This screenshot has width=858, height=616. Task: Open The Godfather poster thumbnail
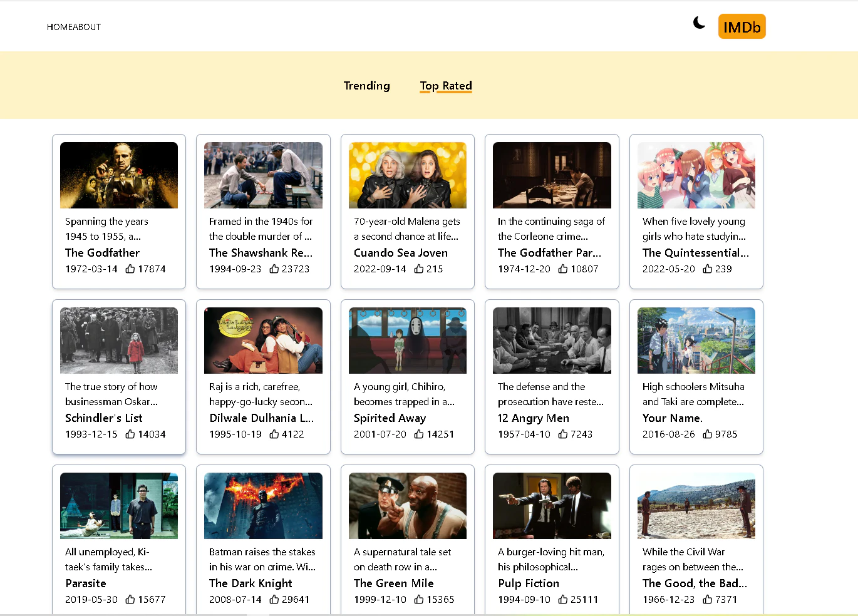[119, 175]
